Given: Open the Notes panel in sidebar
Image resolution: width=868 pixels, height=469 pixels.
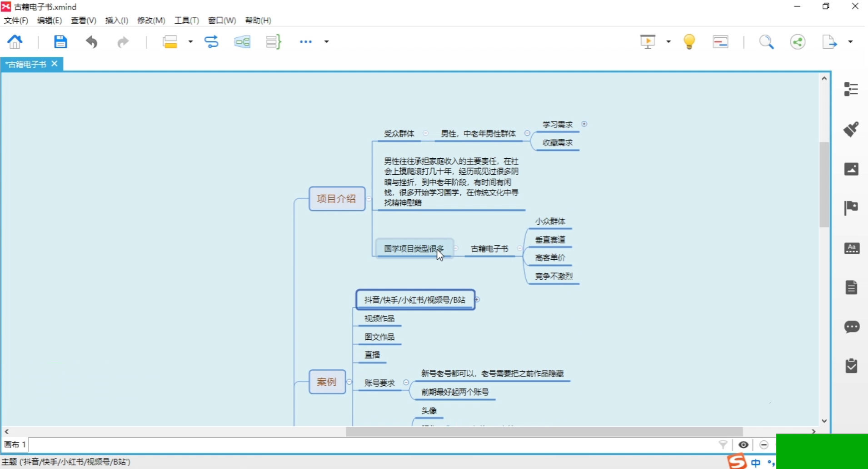Looking at the screenshot, I should pos(851,287).
